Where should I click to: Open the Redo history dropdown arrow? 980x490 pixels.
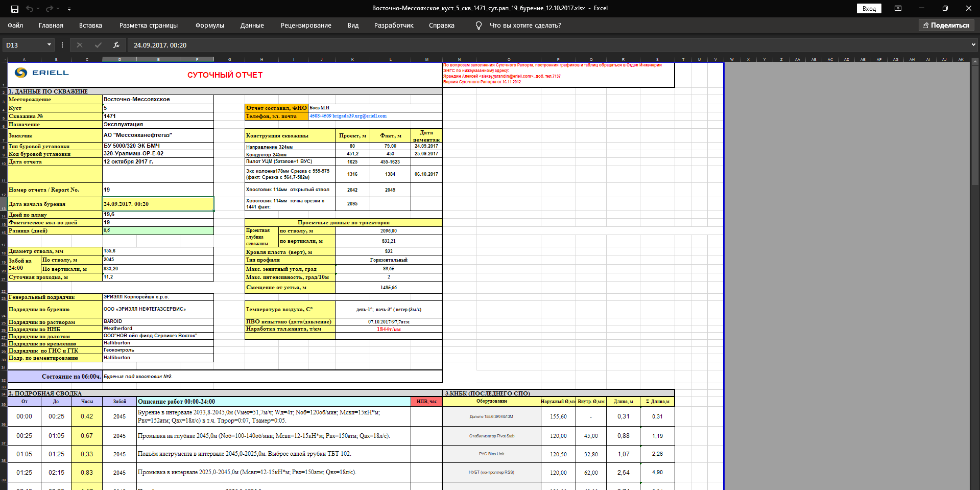point(58,9)
